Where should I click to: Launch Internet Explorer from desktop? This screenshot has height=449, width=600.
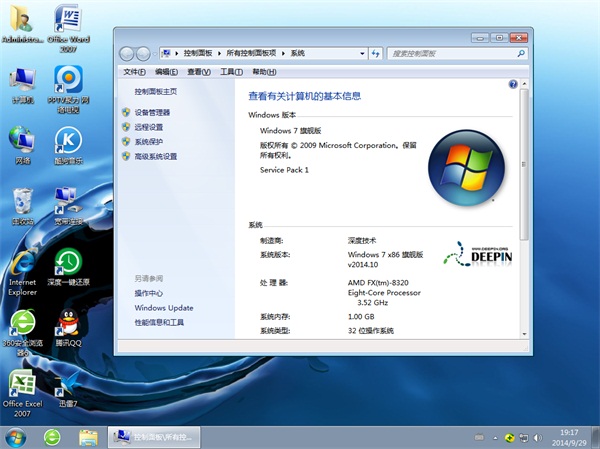[x=22, y=271]
